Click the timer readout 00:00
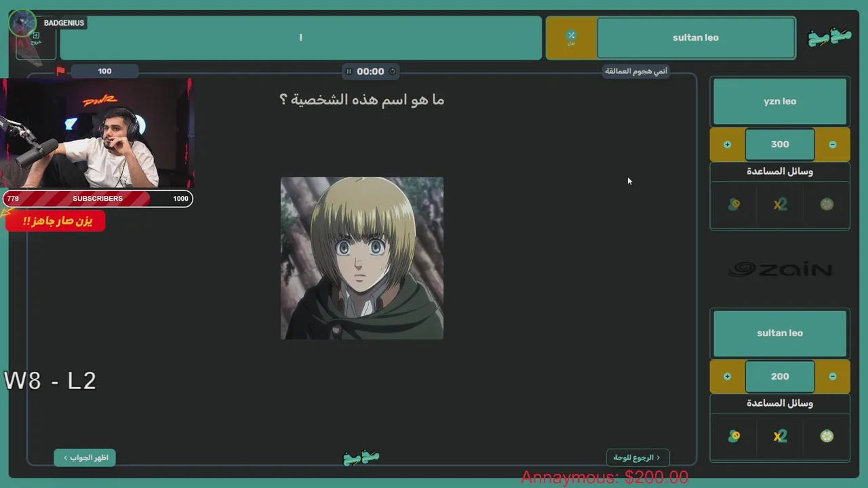This screenshot has height=488, width=868. [x=370, y=71]
